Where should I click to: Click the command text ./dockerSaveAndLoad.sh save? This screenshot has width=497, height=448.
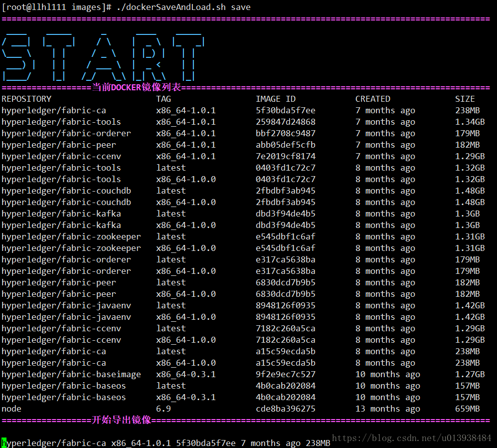(183, 7)
